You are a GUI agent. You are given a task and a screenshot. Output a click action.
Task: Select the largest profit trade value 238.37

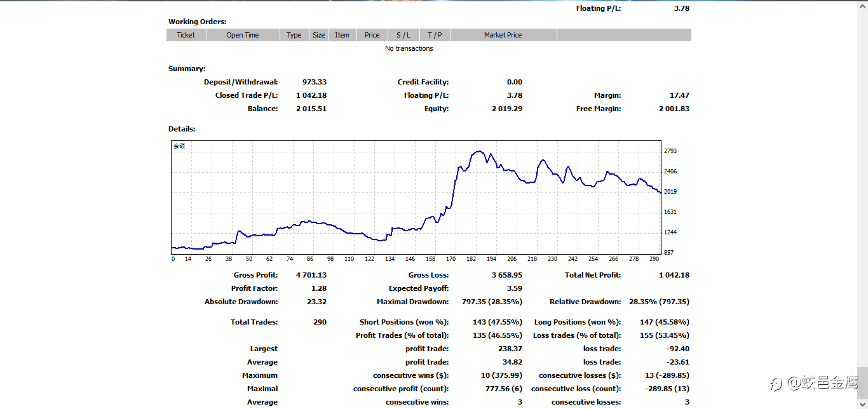[510, 349]
